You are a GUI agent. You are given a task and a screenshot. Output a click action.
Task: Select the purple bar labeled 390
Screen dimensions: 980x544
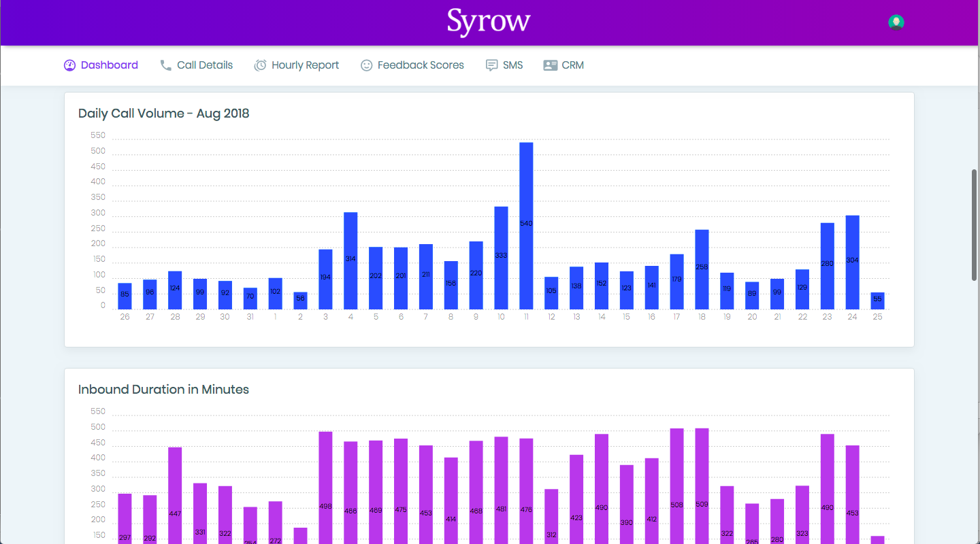point(626,505)
